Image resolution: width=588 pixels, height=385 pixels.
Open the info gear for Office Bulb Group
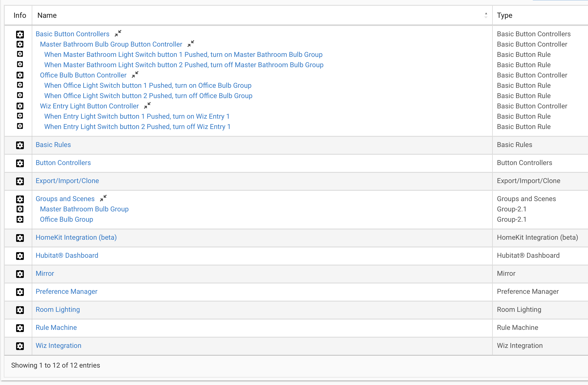tap(20, 219)
